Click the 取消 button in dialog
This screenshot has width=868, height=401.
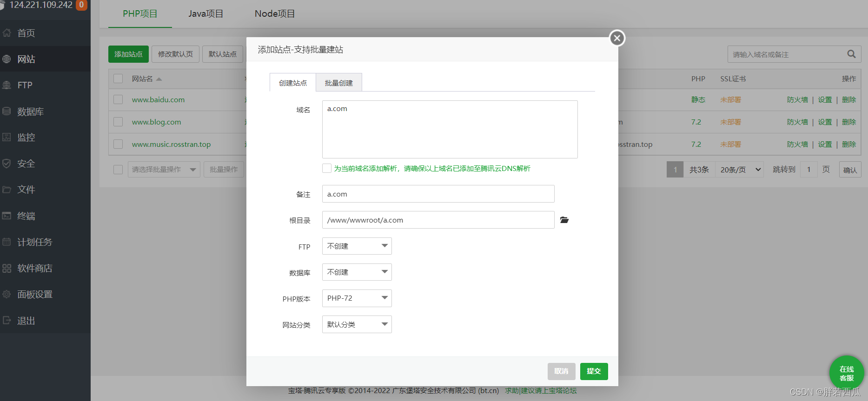(x=561, y=371)
